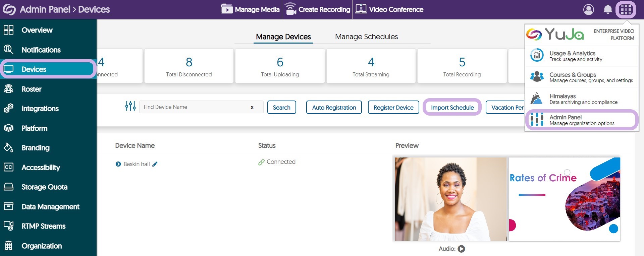
Task: Click the YuJa logo in top-left corner
Action: tap(9, 9)
